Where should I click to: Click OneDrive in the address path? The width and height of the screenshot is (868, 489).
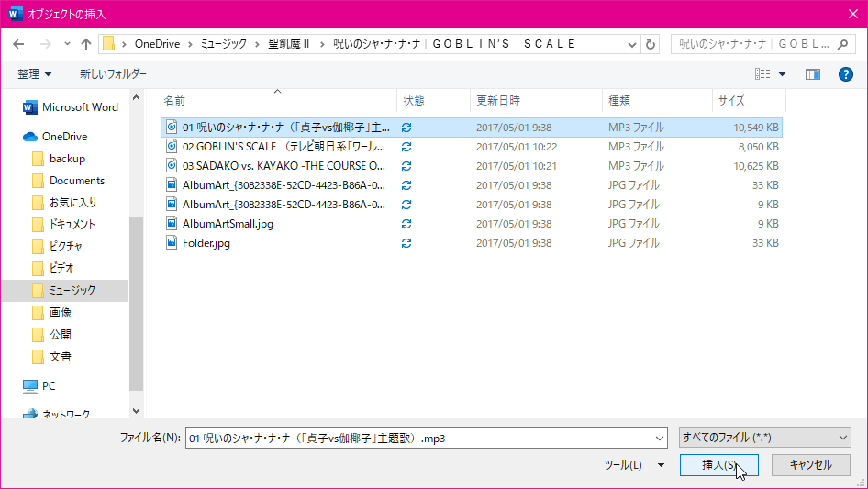[x=157, y=44]
